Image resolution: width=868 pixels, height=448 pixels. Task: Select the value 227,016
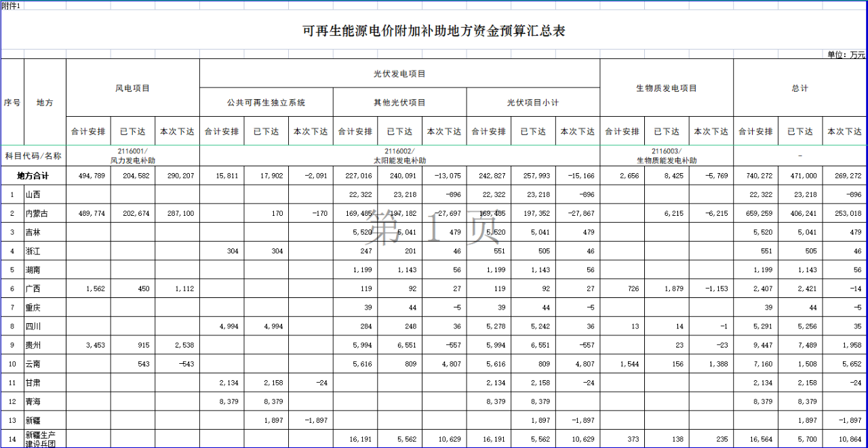[358, 175]
